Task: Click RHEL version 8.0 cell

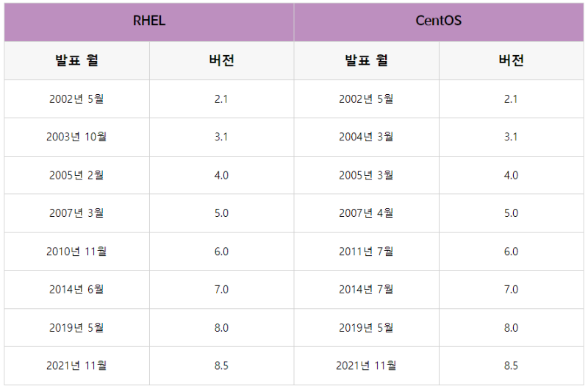Action: [222, 328]
